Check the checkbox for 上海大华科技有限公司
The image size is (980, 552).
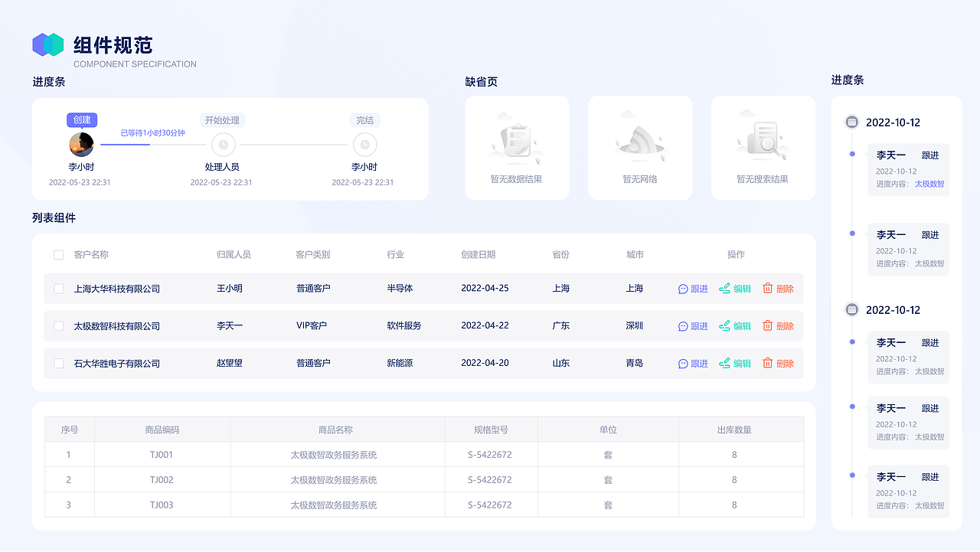coord(57,289)
